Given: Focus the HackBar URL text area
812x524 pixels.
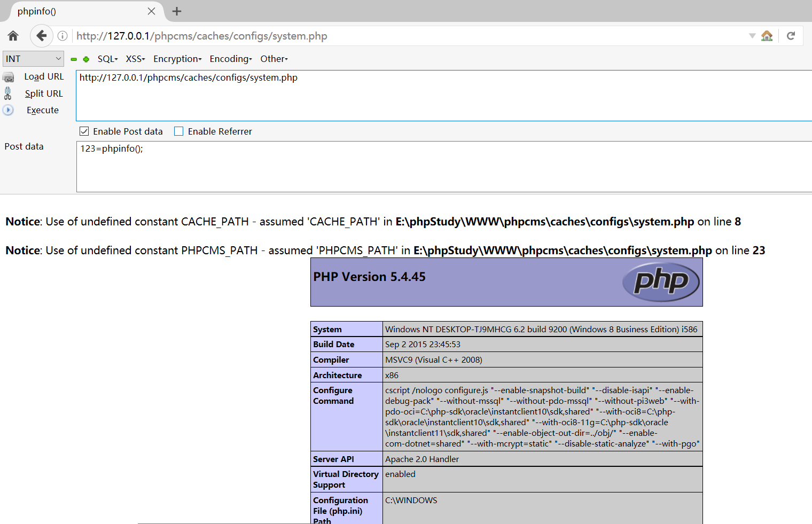Looking at the screenshot, I should pyautogui.click(x=444, y=96).
